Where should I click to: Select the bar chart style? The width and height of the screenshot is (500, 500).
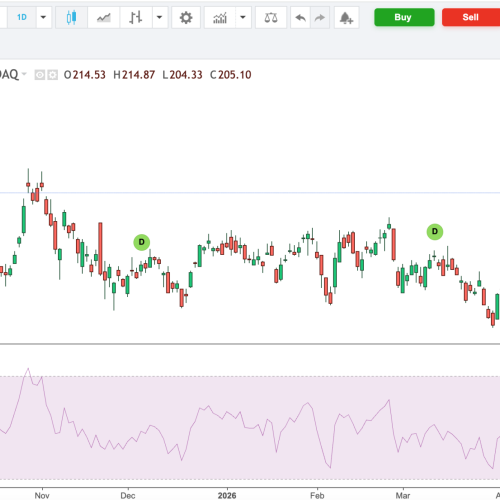point(136,17)
